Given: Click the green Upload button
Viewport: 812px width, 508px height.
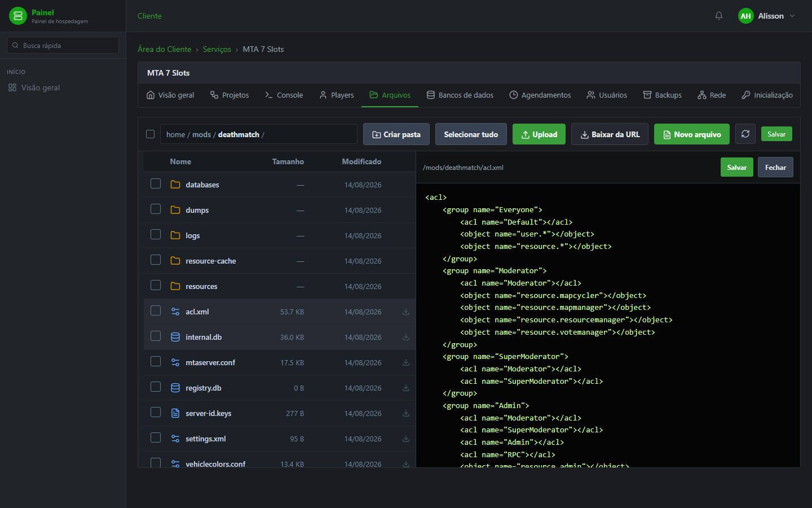Looking at the screenshot, I should pyautogui.click(x=539, y=134).
